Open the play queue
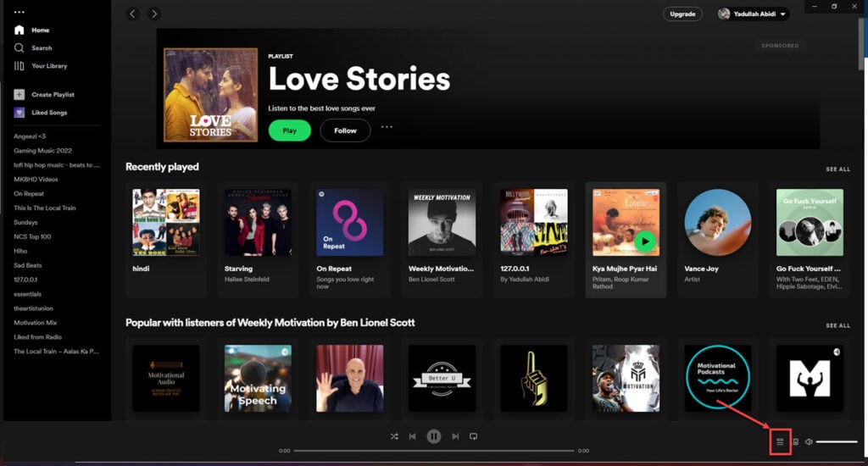868x466 pixels. point(780,441)
